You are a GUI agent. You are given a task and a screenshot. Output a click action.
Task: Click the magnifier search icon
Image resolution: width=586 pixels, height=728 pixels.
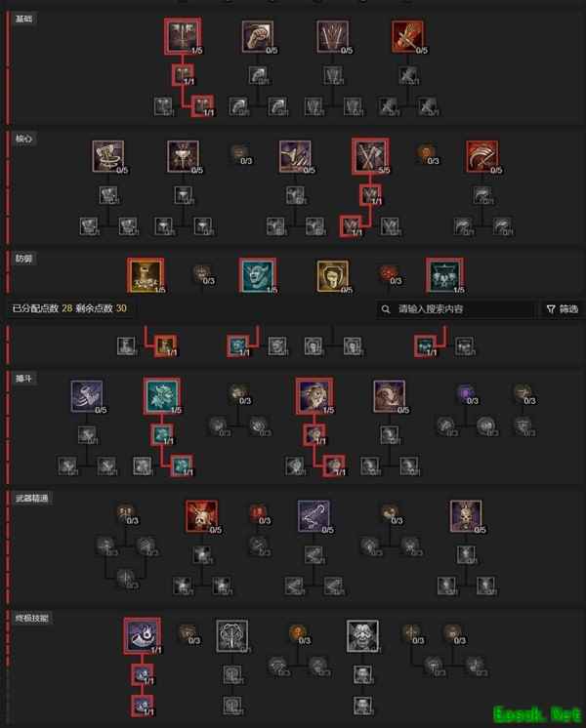tap(386, 309)
